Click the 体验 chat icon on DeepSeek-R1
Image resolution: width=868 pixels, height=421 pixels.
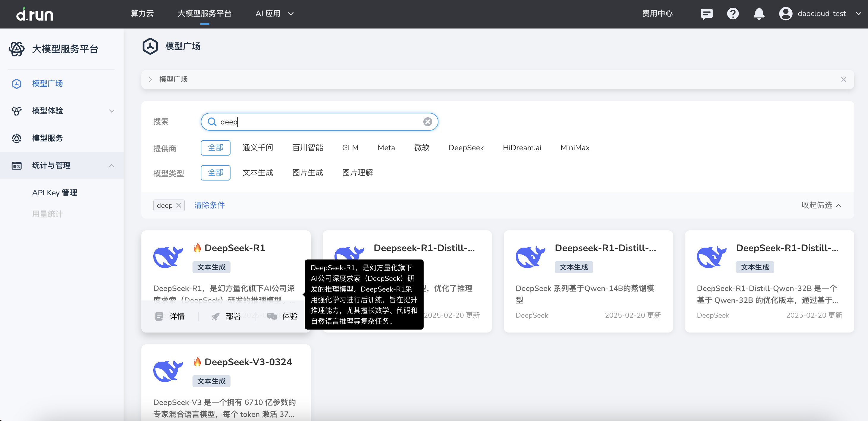tap(272, 316)
